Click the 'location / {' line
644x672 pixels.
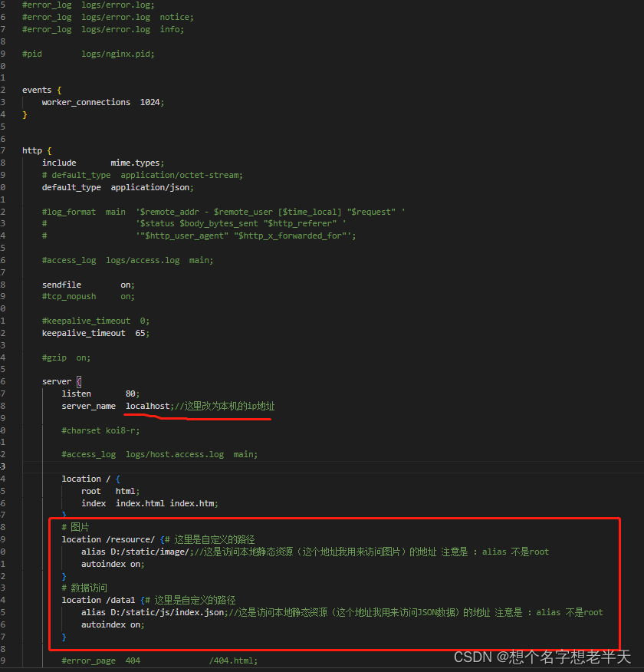(90, 479)
